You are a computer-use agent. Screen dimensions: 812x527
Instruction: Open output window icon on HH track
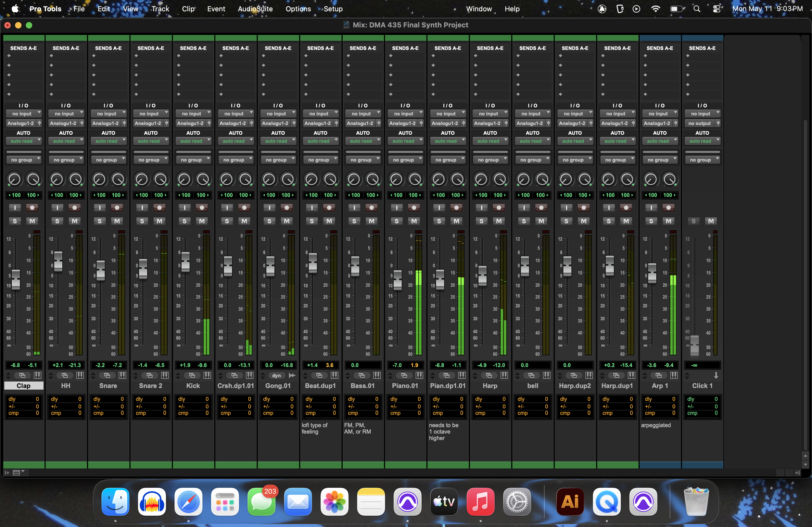[x=65, y=375]
